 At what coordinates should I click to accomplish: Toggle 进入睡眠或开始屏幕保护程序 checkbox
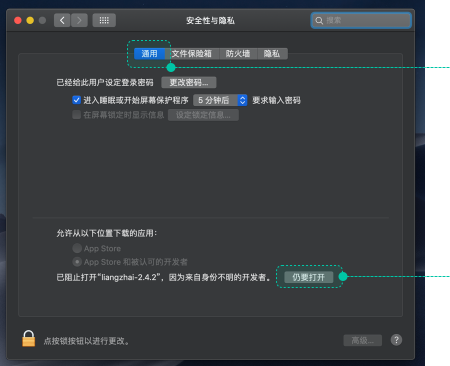pos(76,100)
